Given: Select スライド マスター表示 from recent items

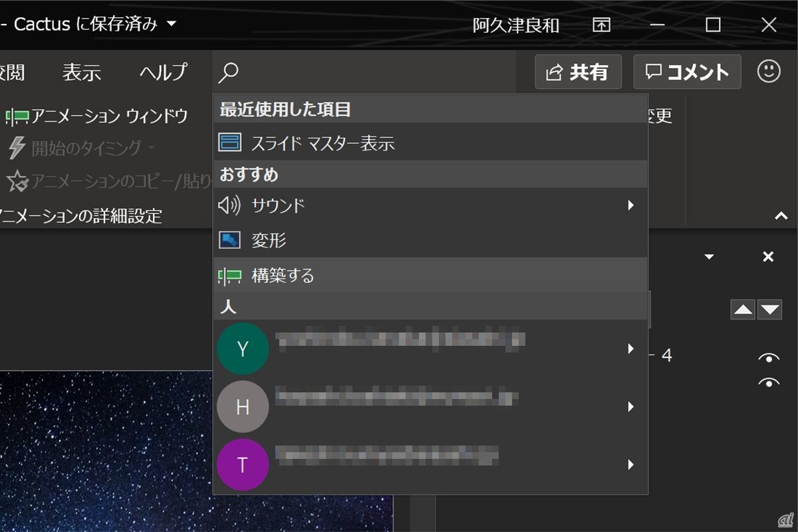Looking at the screenshot, I should 323,142.
